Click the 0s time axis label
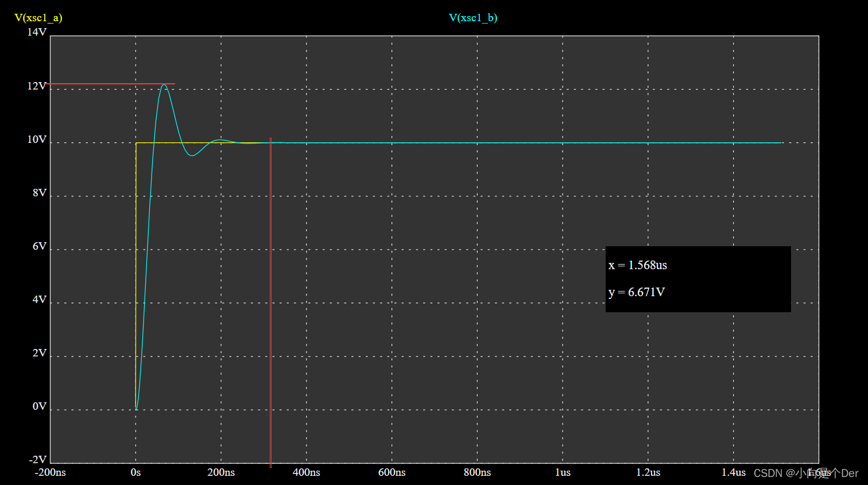868x485 pixels. pos(135,472)
